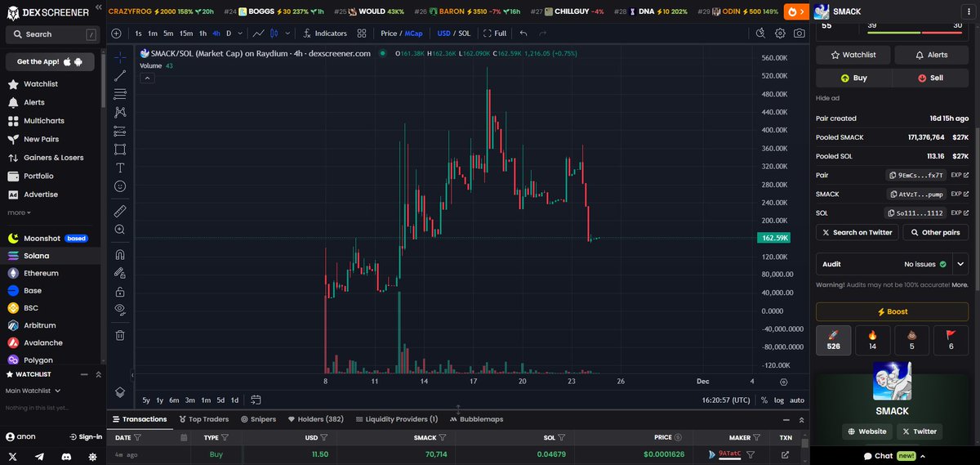This screenshot has width=980, height=465.
Task: Select the trend line drawing tool
Action: (120, 75)
